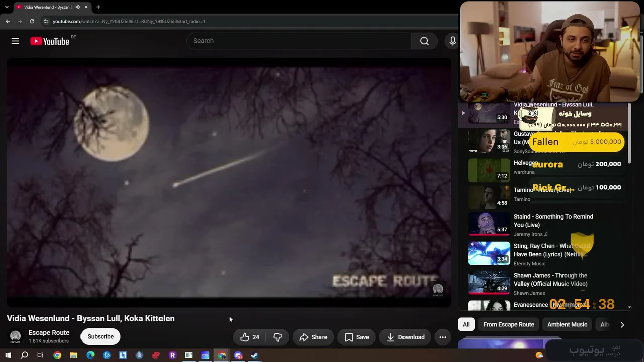
Task: Click the video player to pause
Action: point(229,182)
